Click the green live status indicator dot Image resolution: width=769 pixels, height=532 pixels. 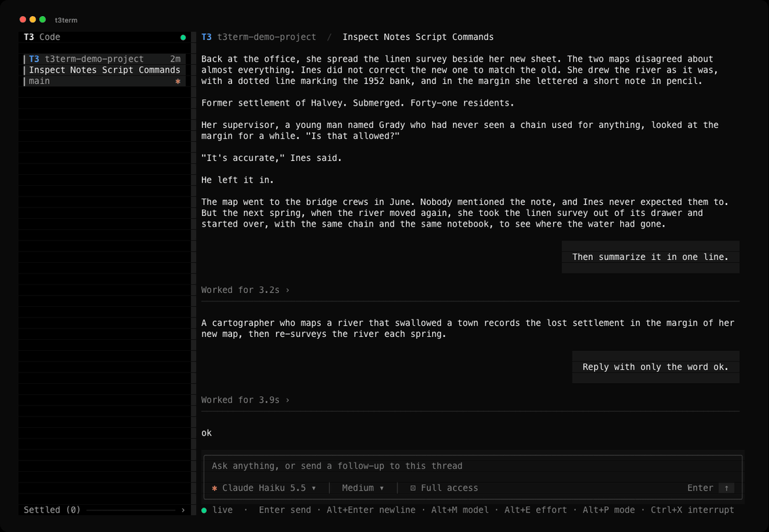[204, 510]
